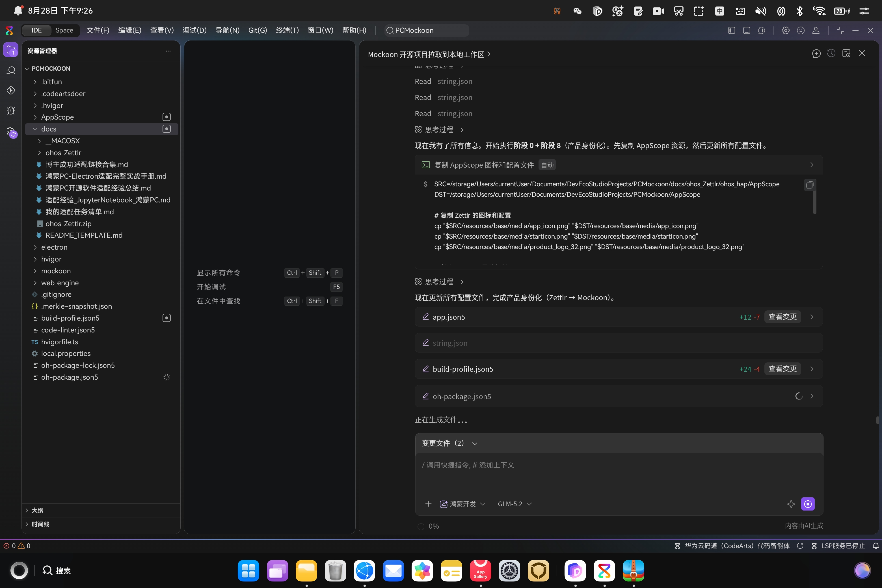Add context with the plus icon in chat input

(428, 504)
